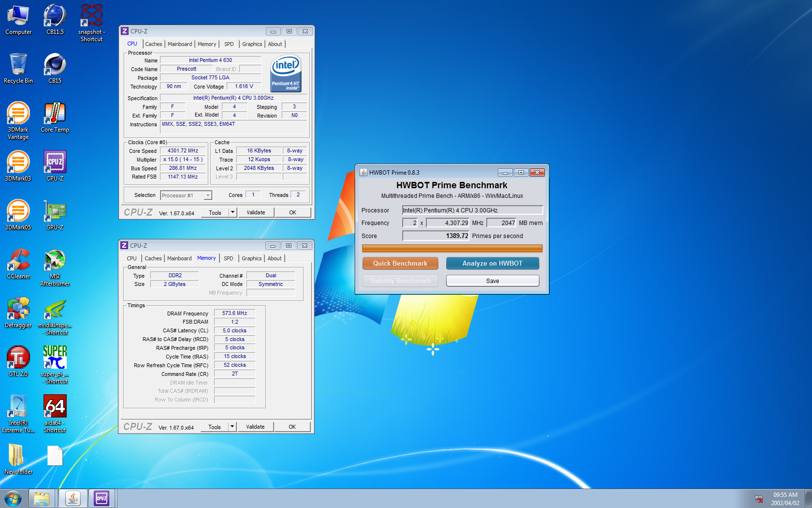Viewport: 812px width, 508px height.
Task: Select the blank unnamed file icon
Action: [55, 456]
